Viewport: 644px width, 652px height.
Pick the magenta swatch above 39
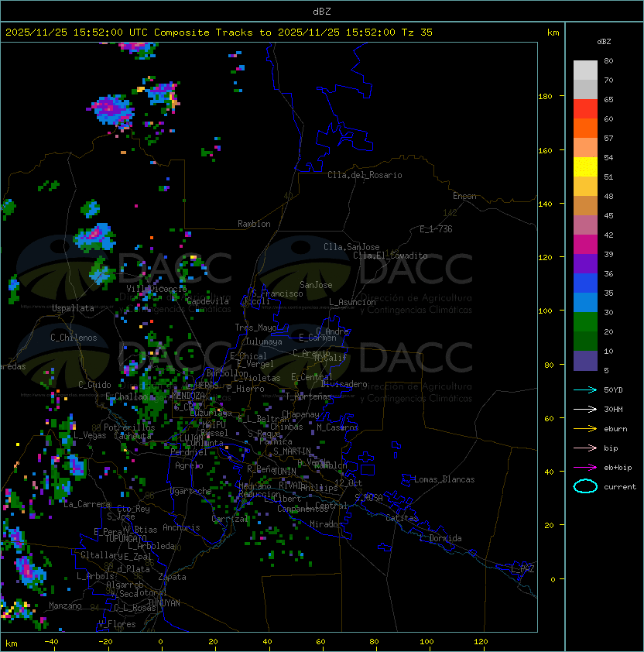click(585, 245)
